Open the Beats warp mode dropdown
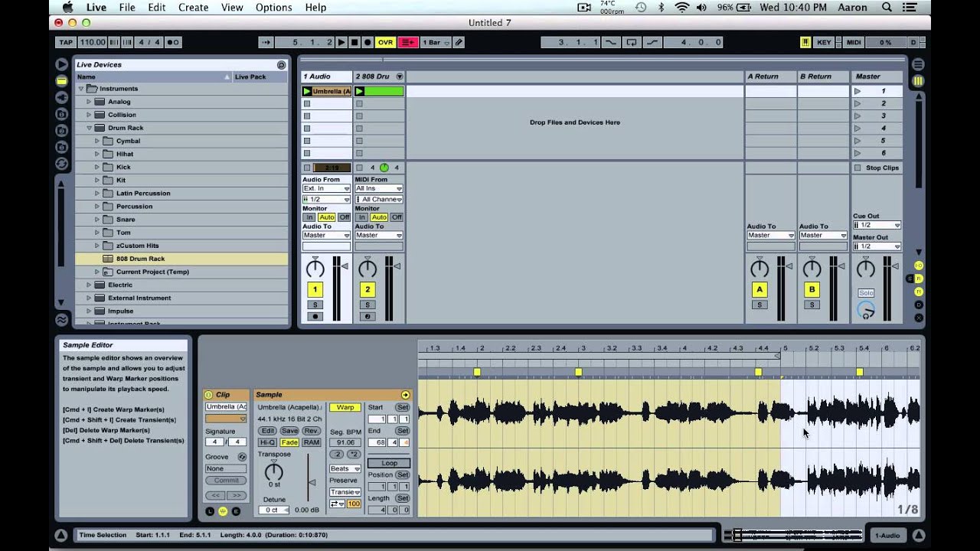 pyautogui.click(x=345, y=468)
